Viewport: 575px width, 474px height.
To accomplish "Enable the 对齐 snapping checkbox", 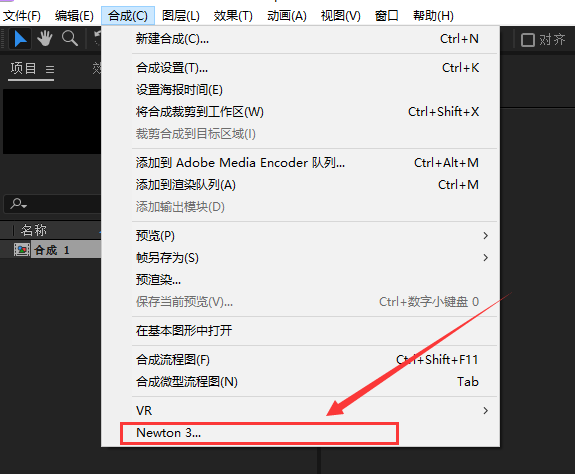I will coord(528,40).
